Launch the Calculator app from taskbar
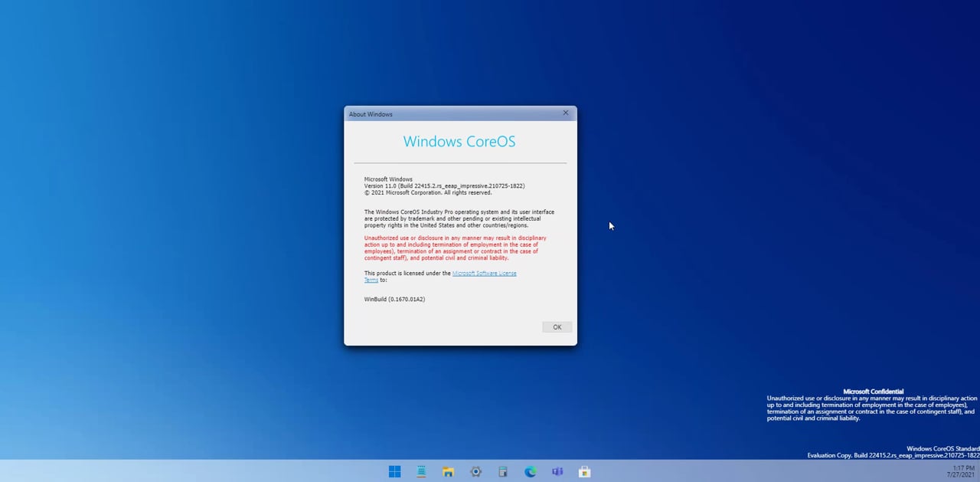Image resolution: width=980 pixels, height=482 pixels. (503, 471)
